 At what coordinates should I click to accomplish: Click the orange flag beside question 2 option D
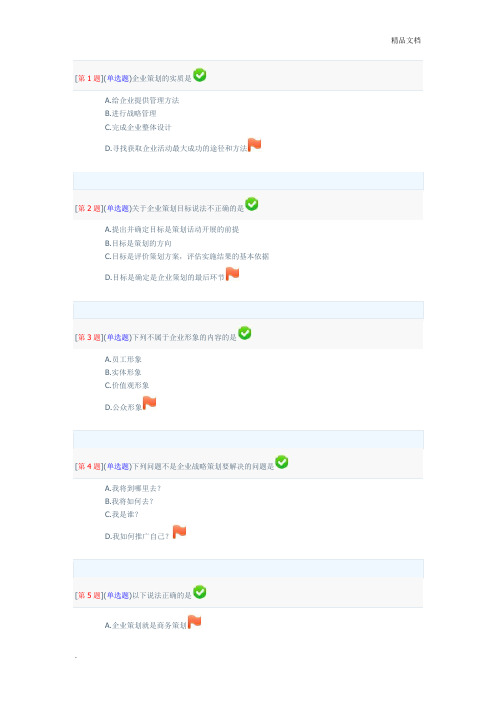pos(232,274)
